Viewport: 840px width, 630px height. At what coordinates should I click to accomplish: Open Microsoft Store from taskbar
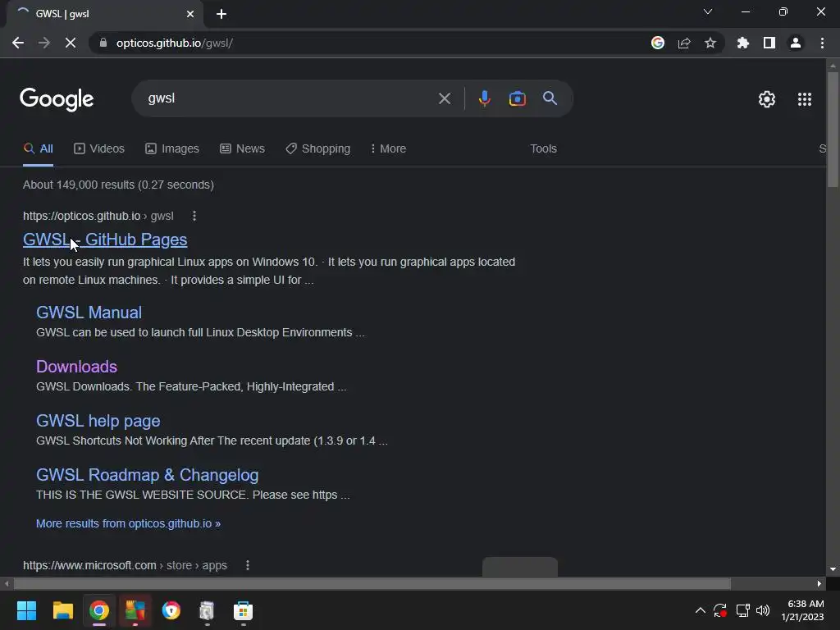[x=243, y=610]
